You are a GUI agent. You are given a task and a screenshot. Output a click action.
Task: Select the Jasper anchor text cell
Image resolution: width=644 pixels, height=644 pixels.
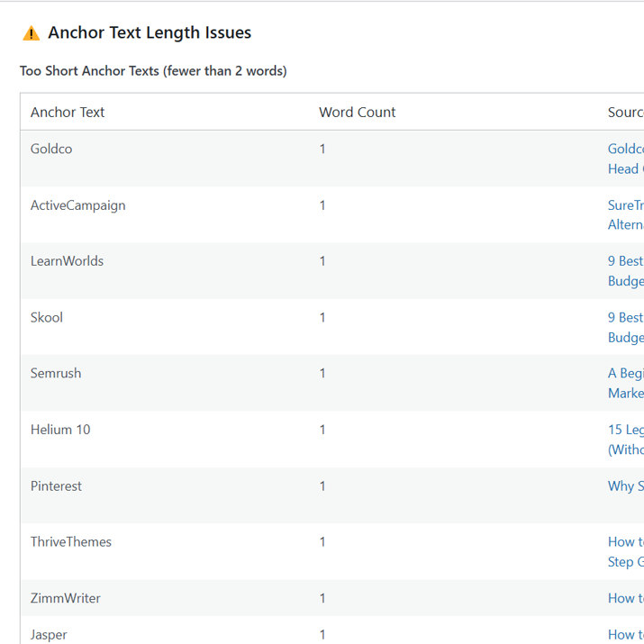tap(49, 635)
